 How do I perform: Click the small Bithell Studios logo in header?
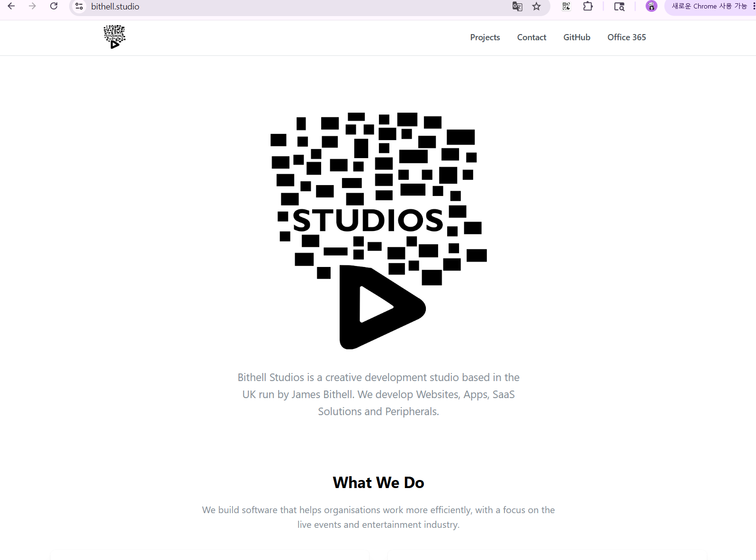point(114,37)
